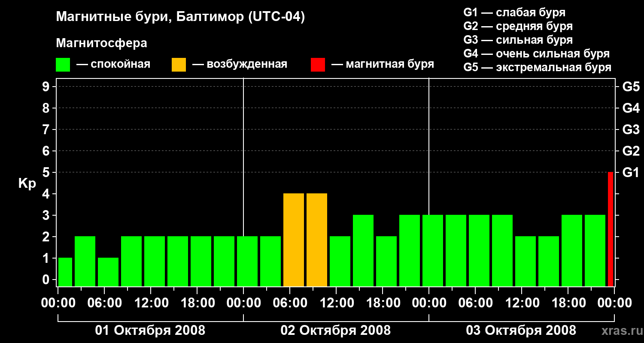Click the G5 label on the right axis
This screenshot has width=644, height=343.
click(x=631, y=87)
